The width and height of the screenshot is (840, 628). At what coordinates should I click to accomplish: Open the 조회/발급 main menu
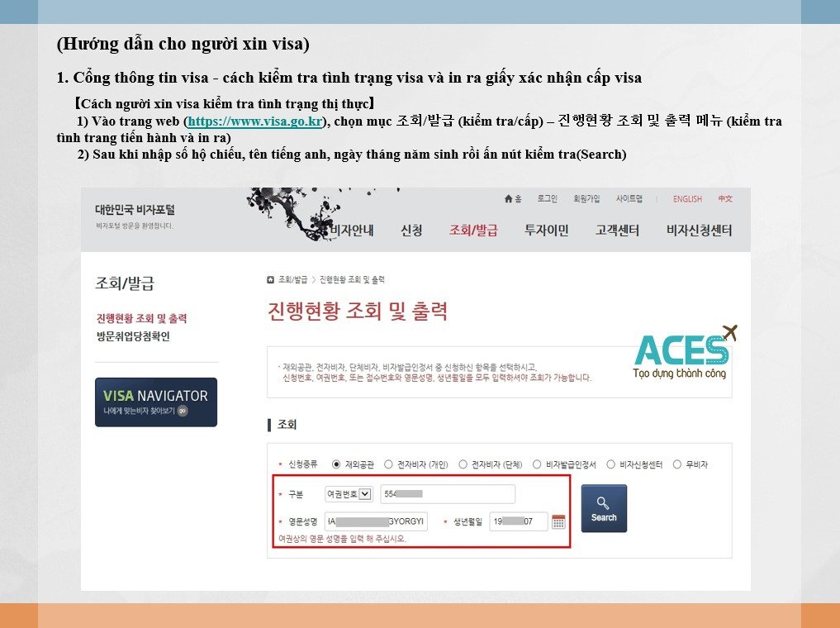(x=473, y=231)
